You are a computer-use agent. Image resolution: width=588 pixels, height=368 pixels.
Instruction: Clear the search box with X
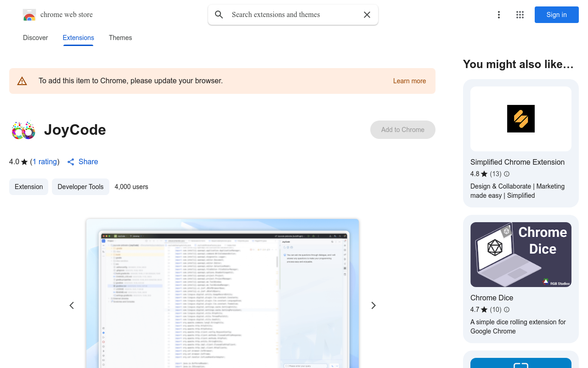click(x=367, y=15)
